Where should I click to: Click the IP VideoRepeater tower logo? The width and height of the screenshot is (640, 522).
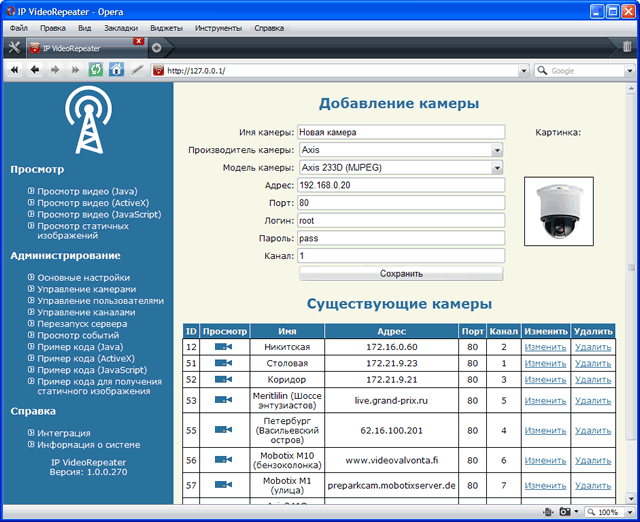tap(89, 120)
